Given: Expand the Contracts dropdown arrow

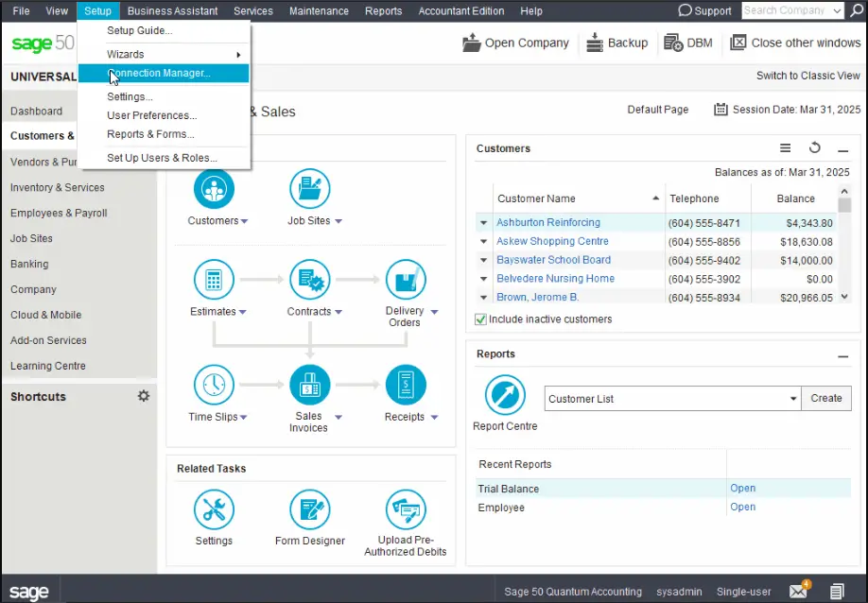Looking at the screenshot, I should pyautogui.click(x=339, y=312).
